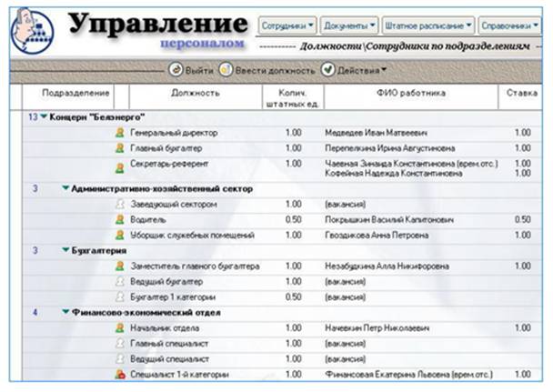
Task: Click the person icon beside Главный бухгалтер
Action: pyautogui.click(x=119, y=148)
